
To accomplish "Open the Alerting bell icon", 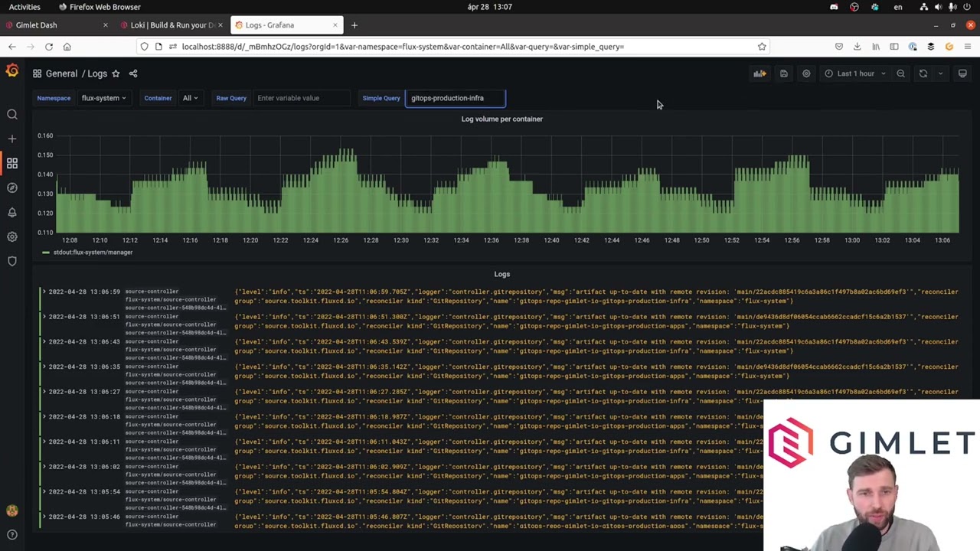I will (x=12, y=212).
